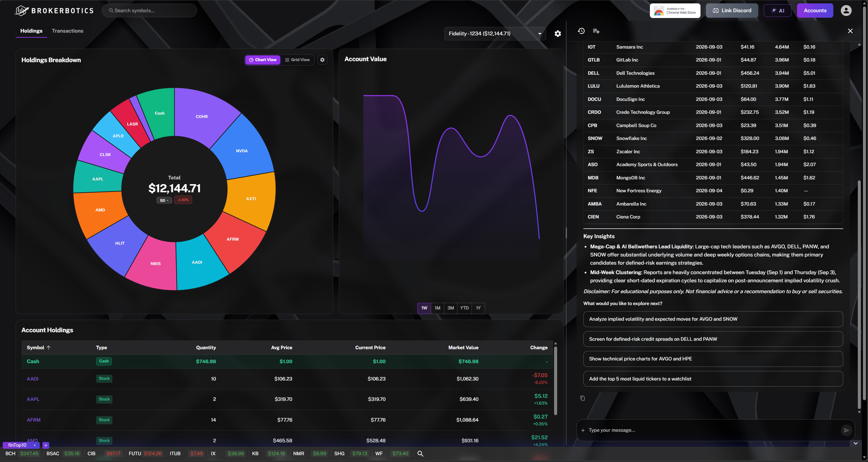
Task: Click the AXTI orange donut slice
Action: click(x=251, y=199)
